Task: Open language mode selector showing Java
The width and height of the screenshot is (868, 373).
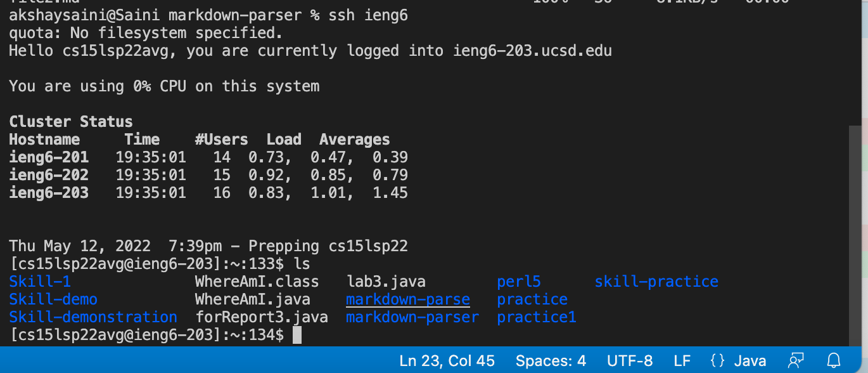Action: click(750, 360)
